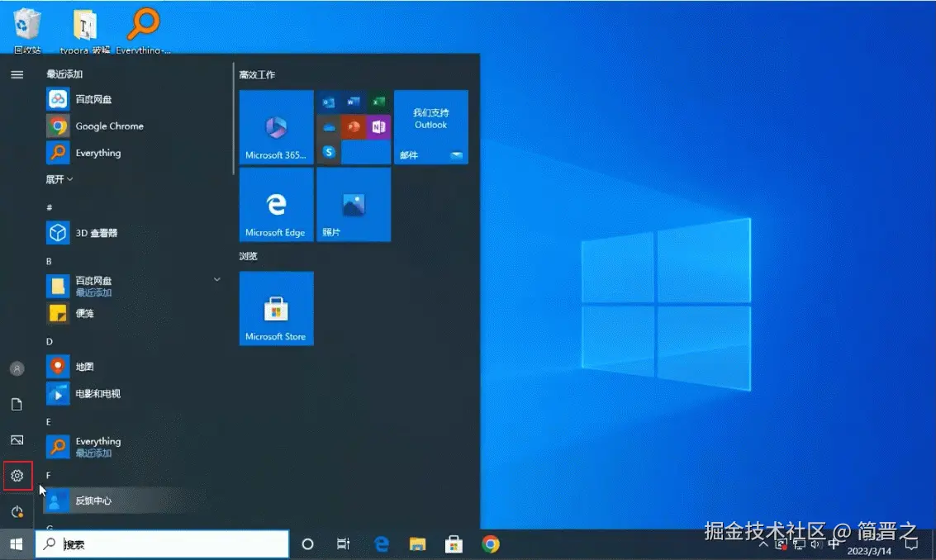Viewport: 936px width, 560px height.
Task: Click the 高效工作 tile group header
Action: (x=257, y=74)
